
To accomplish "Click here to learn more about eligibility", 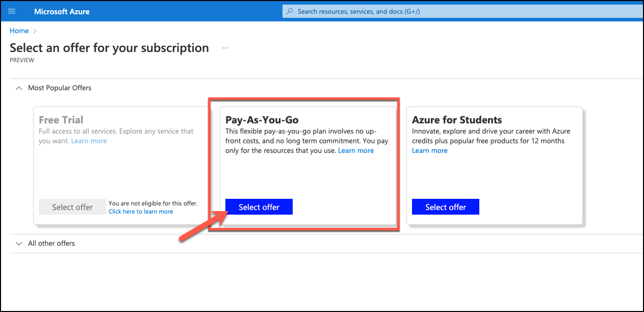I will (141, 212).
